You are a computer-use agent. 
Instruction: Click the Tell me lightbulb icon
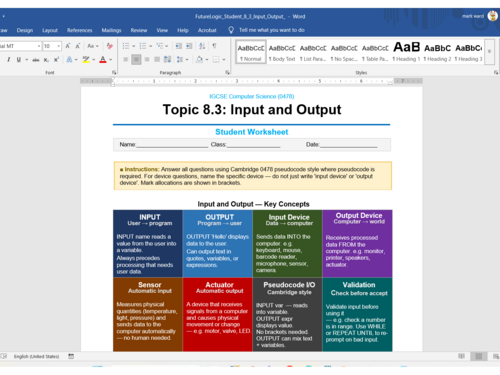[x=231, y=30]
